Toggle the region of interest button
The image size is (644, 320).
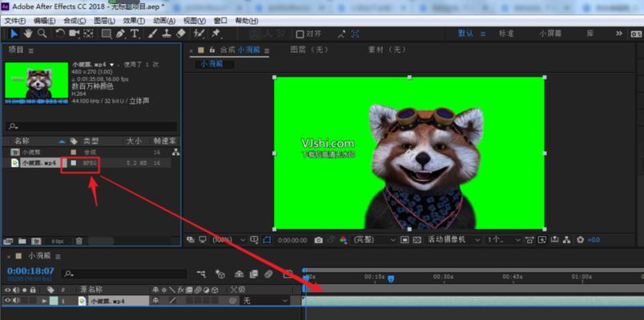coord(405,240)
